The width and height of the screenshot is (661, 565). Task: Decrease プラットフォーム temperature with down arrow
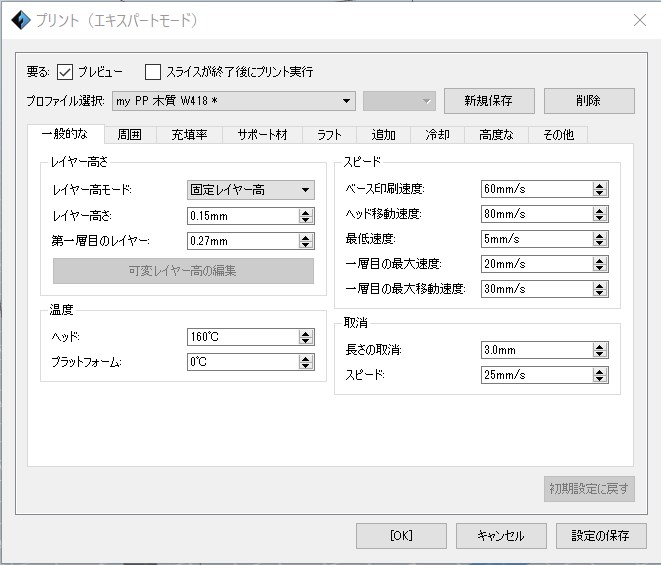click(x=306, y=366)
